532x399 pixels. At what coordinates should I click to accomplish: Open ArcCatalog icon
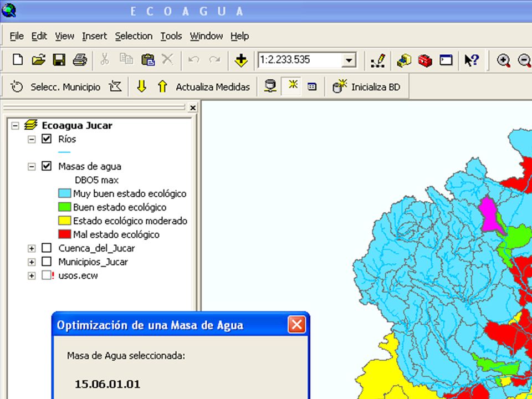404,60
